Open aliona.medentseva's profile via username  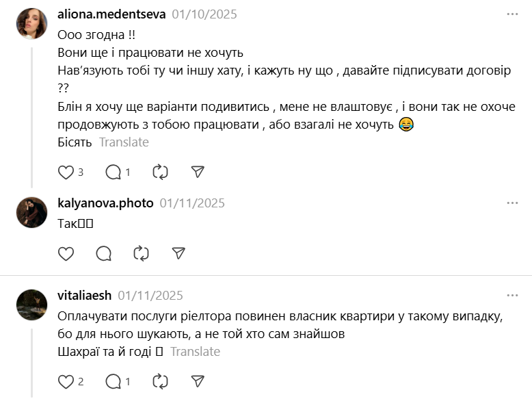coord(111,14)
